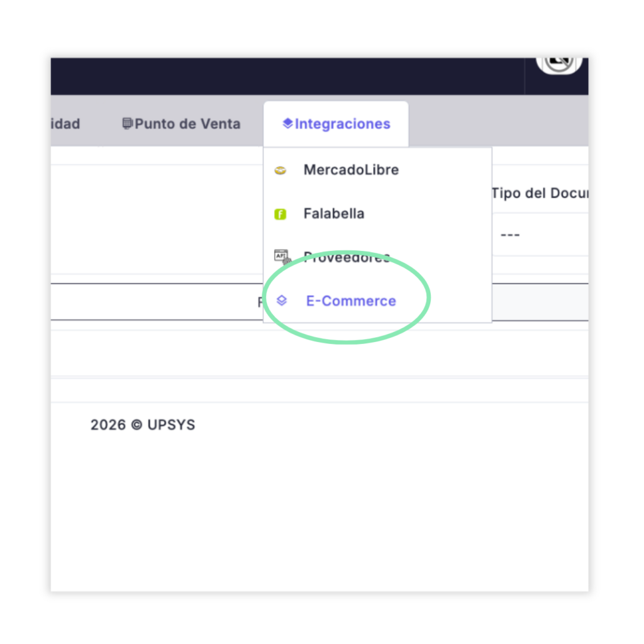Click the Proveedores API icon

coord(281,256)
